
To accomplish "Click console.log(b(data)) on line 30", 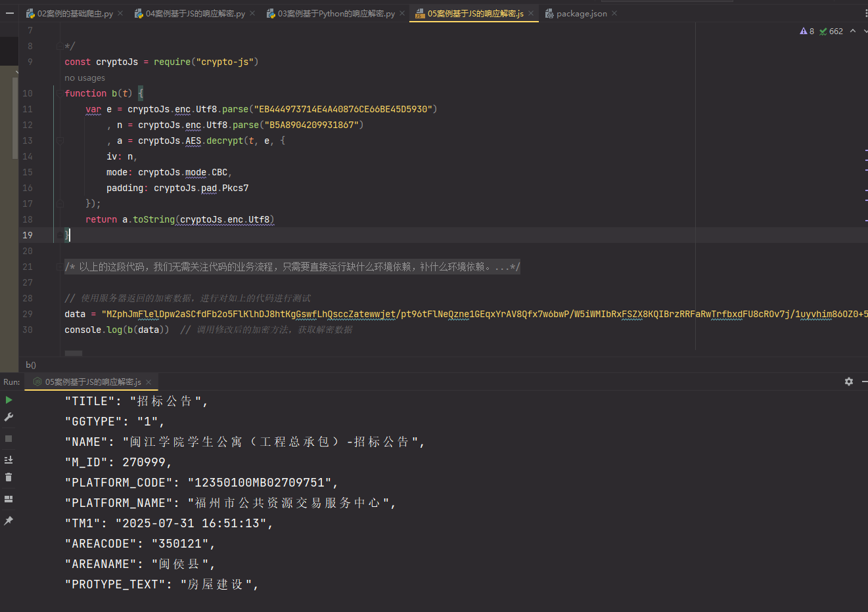I will point(117,330).
